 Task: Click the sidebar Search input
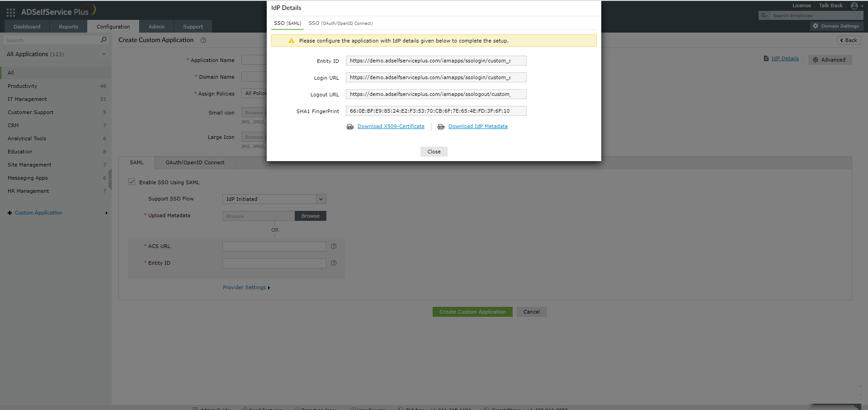point(51,40)
